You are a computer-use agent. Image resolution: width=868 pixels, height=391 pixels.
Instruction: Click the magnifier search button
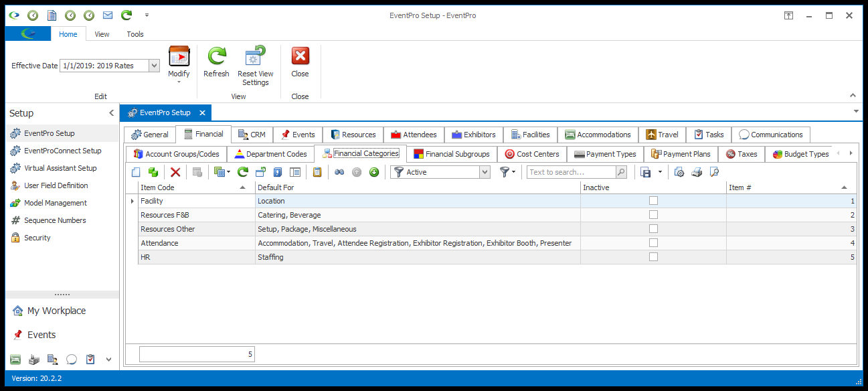coord(621,172)
